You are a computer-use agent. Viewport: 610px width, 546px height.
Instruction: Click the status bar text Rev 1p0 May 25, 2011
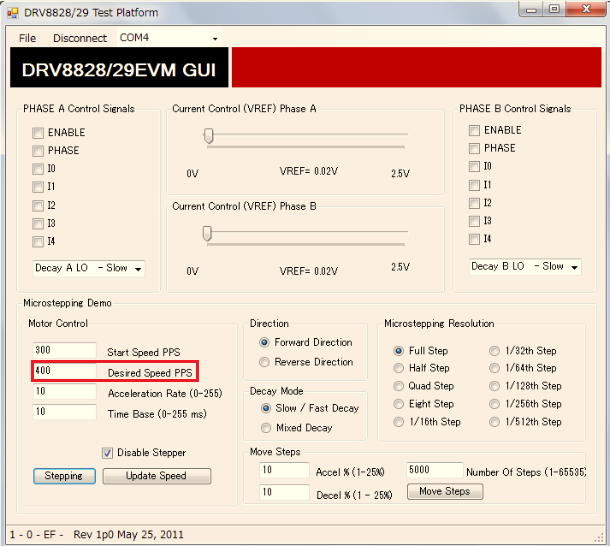[128, 535]
